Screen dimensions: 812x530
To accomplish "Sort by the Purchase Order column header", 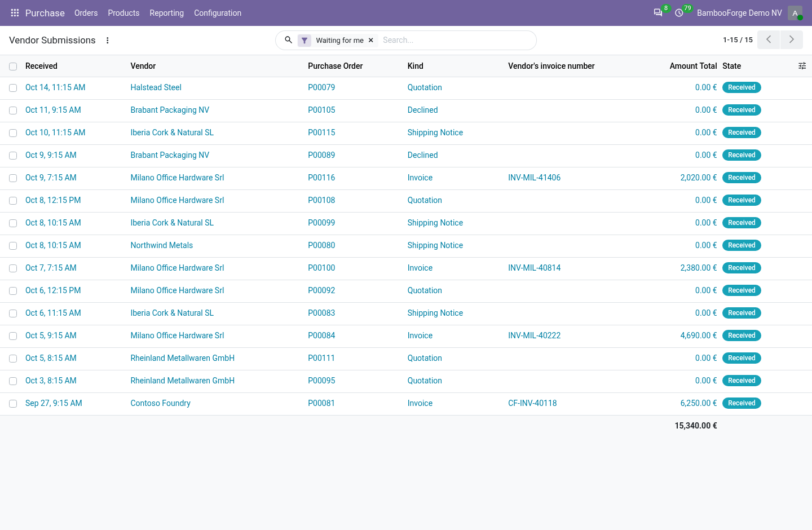I will tap(335, 66).
